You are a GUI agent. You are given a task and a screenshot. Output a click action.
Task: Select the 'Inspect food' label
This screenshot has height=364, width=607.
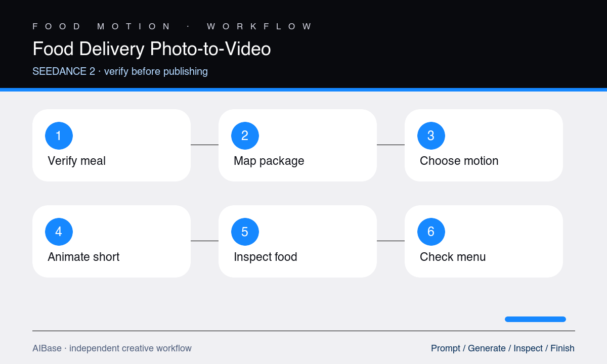266,257
